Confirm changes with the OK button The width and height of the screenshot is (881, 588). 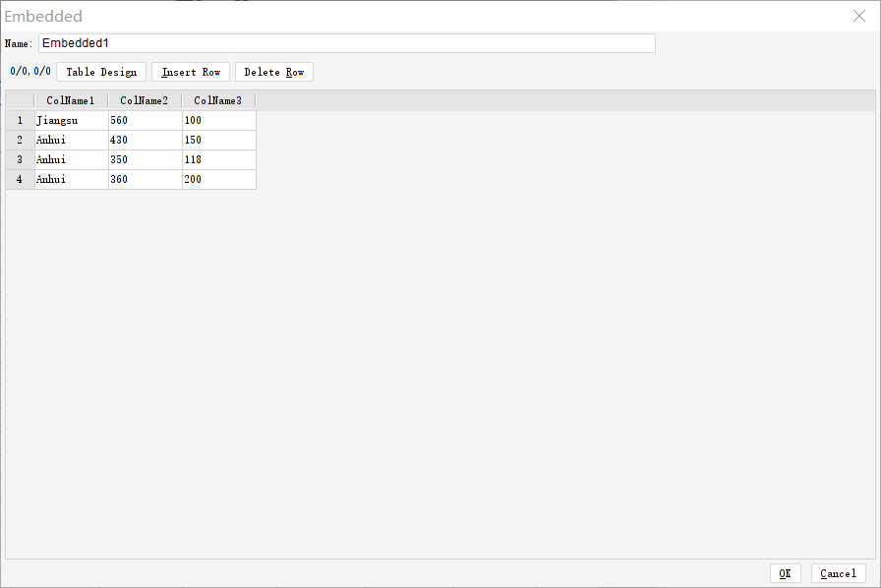785,573
